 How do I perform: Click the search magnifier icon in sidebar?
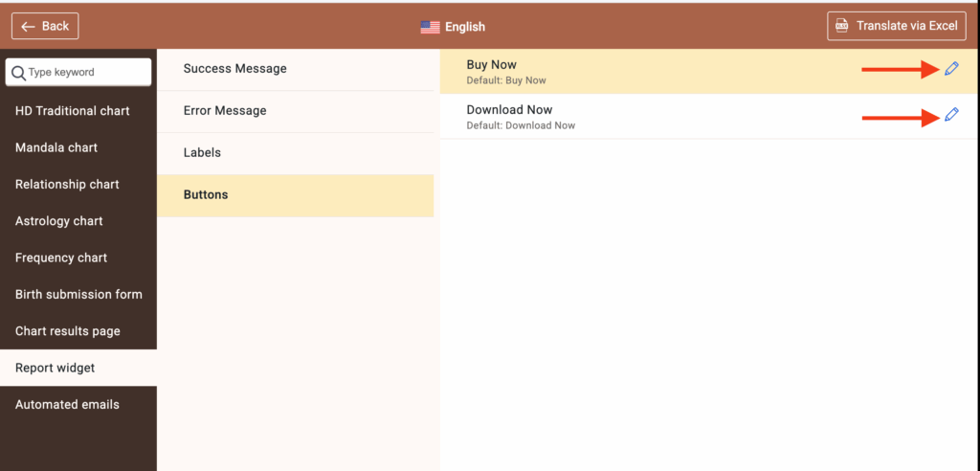18,73
